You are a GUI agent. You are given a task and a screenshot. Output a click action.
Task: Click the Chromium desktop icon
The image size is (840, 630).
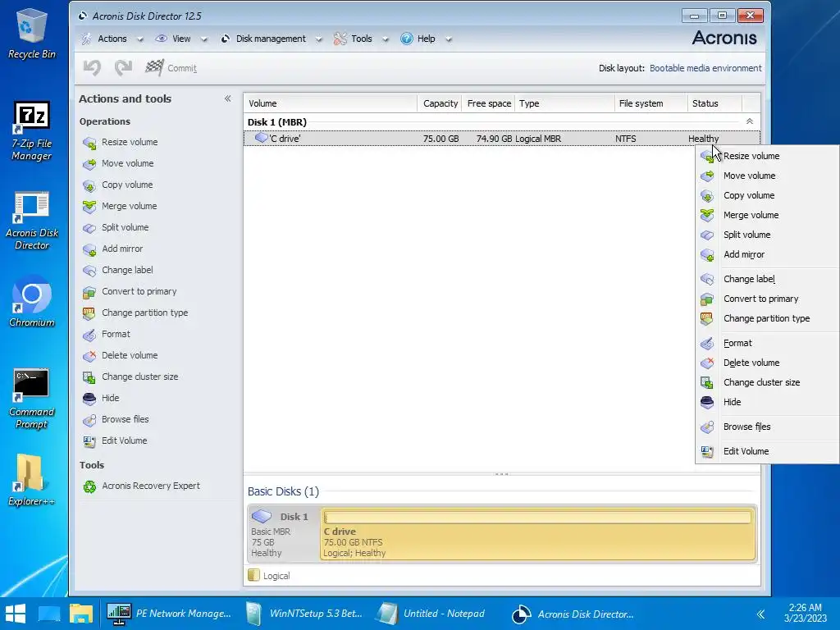click(32, 301)
